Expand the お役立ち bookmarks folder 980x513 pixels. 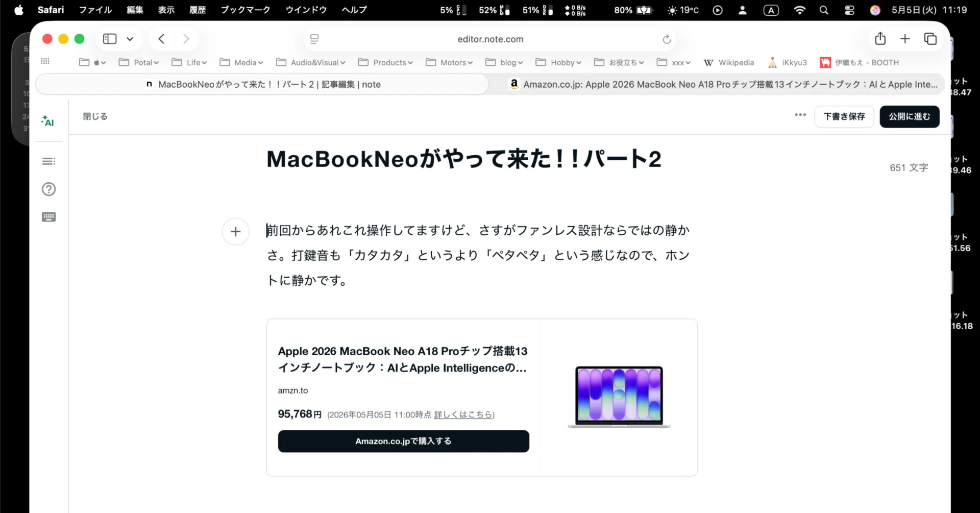[619, 62]
